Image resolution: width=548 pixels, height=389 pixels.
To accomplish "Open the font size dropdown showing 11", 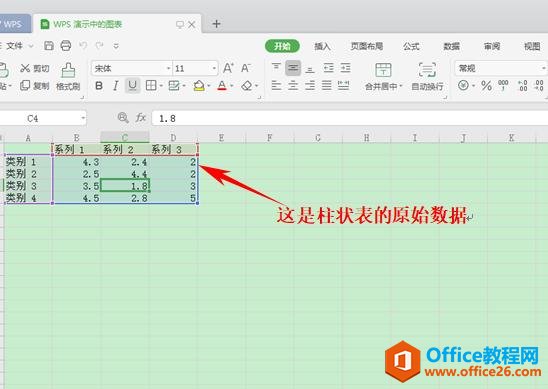I will 195,68.
